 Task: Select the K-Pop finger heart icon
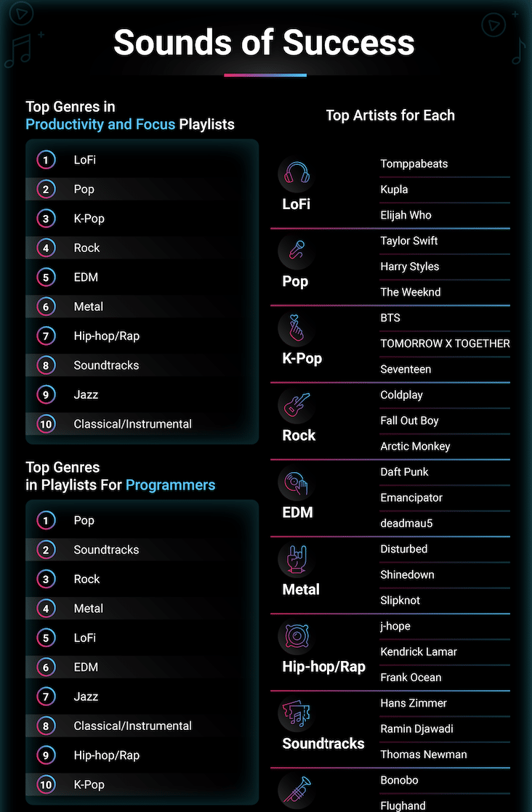(x=297, y=328)
